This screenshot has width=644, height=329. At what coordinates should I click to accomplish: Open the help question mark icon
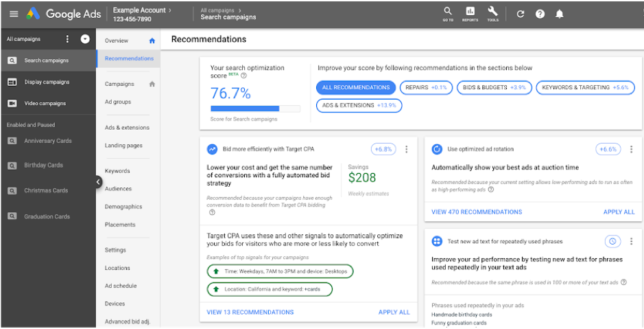(540, 14)
